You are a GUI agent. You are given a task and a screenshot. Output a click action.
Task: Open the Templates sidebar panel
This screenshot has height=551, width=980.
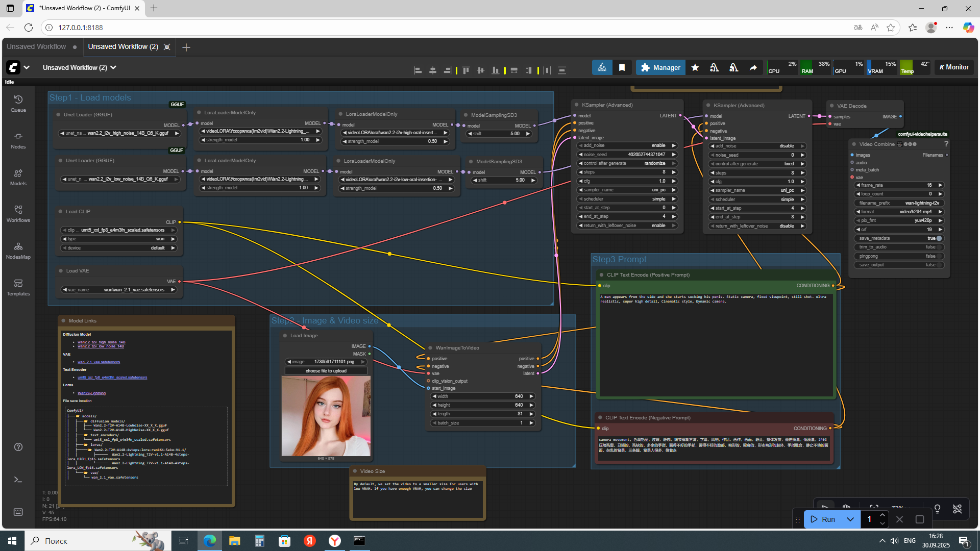[18, 287]
